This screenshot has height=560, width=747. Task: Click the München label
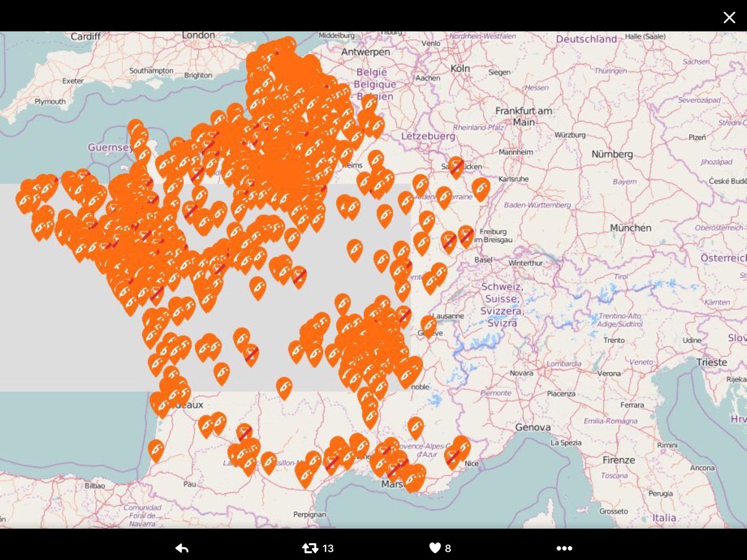click(x=631, y=228)
